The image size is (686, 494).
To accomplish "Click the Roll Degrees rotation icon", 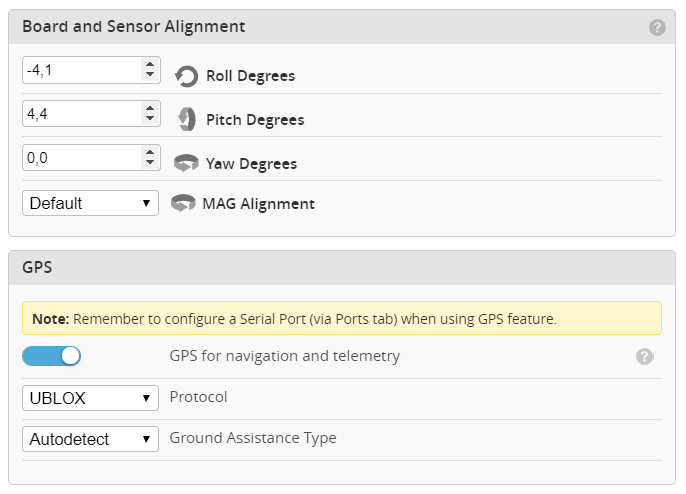I will (x=186, y=76).
